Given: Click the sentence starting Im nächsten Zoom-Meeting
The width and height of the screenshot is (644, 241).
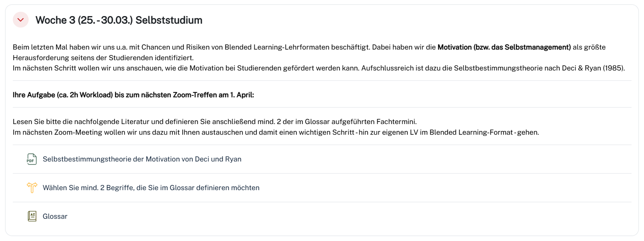Looking at the screenshot, I should point(276,132).
